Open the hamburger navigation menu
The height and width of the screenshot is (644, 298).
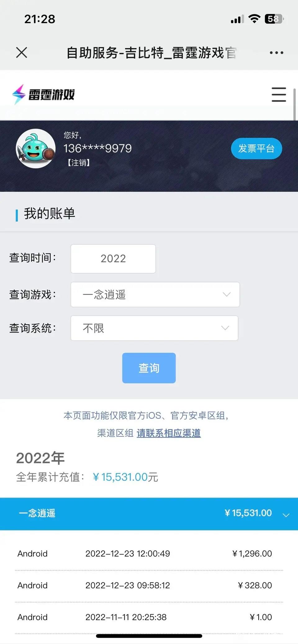click(x=279, y=95)
